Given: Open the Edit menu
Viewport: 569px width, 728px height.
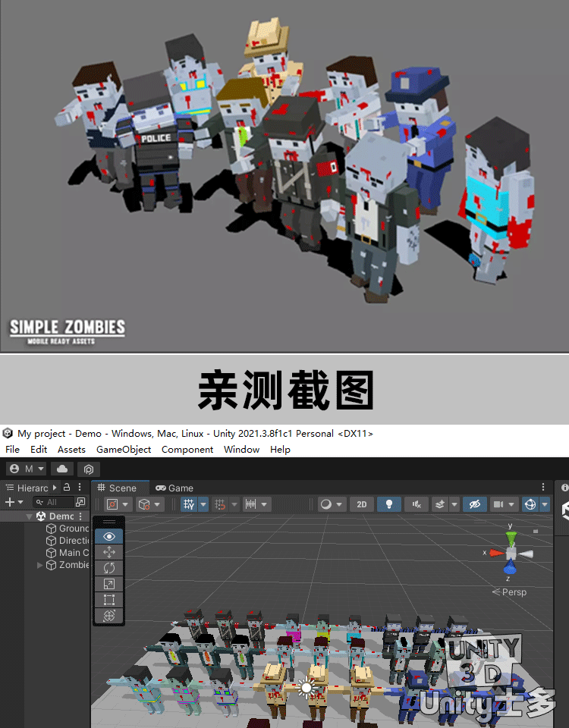Looking at the screenshot, I should tap(39, 450).
